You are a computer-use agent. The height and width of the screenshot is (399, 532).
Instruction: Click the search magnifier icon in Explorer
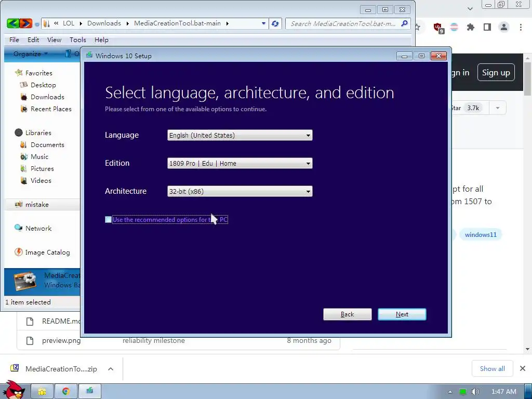tap(404, 23)
